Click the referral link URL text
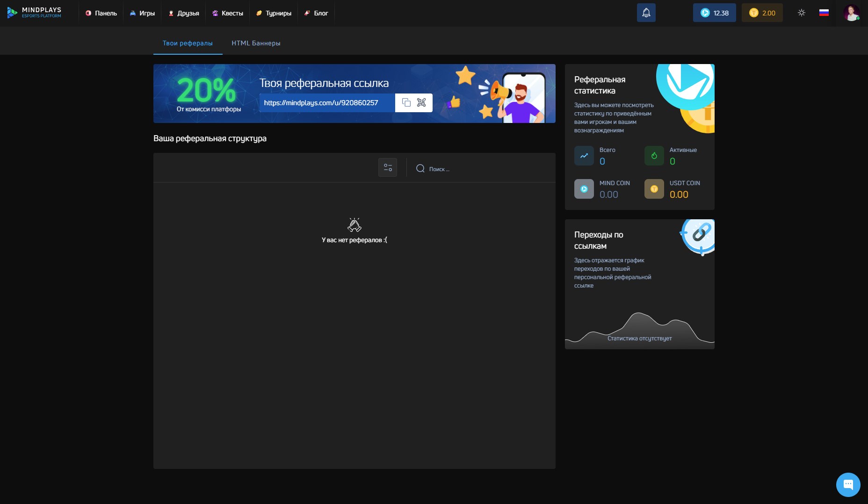This screenshot has height=504, width=868. 321,103
